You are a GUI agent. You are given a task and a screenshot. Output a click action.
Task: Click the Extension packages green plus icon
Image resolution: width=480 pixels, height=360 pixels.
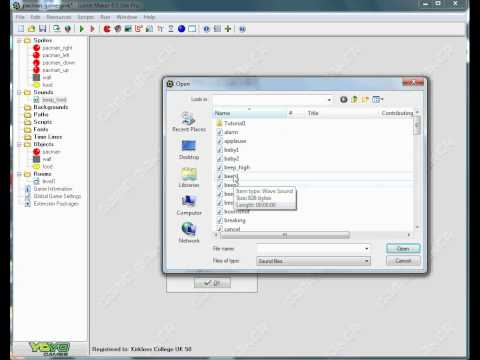[228, 29]
